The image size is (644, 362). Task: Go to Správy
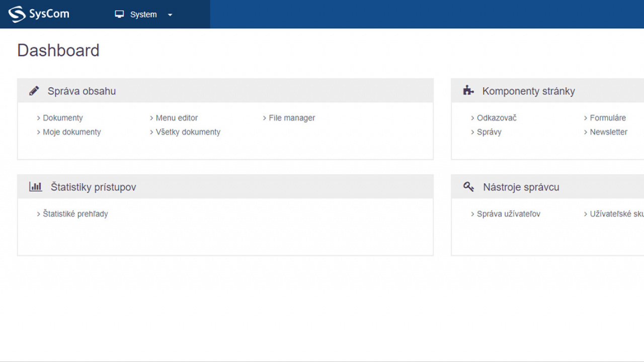coord(489,132)
